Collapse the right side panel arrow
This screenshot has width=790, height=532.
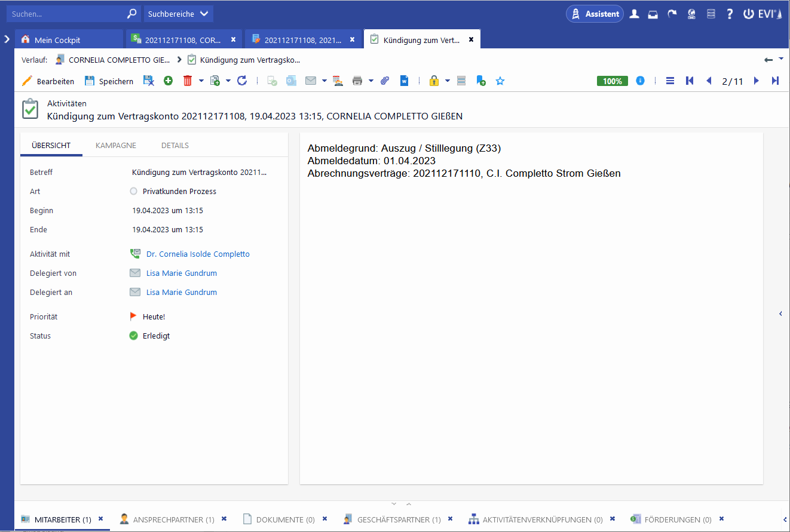click(780, 313)
